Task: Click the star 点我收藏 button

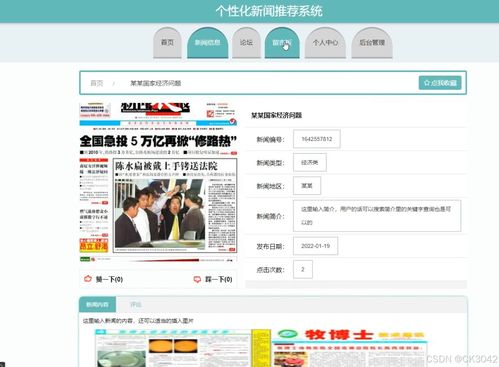Action: coord(440,83)
